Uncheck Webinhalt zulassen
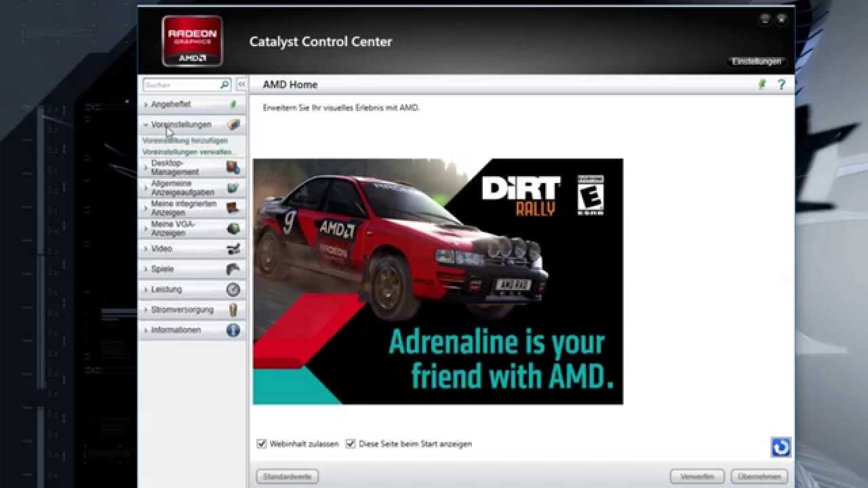The image size is (868, 488). (x=262, y=444)
